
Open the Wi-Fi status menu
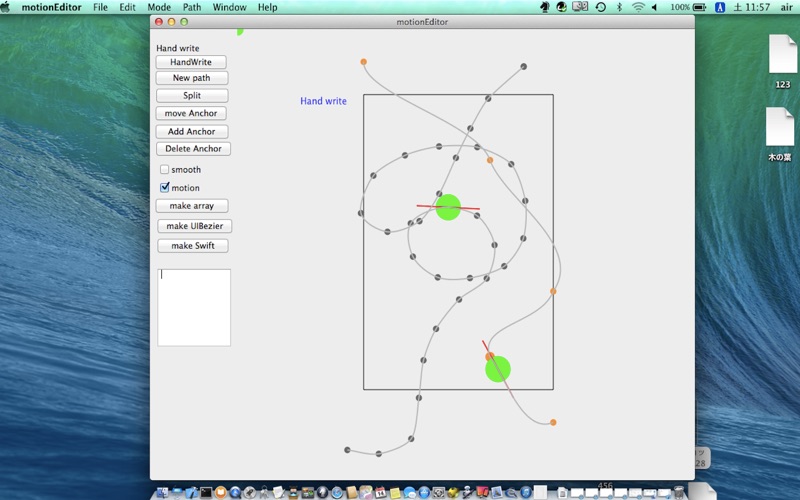click(638, 7)
